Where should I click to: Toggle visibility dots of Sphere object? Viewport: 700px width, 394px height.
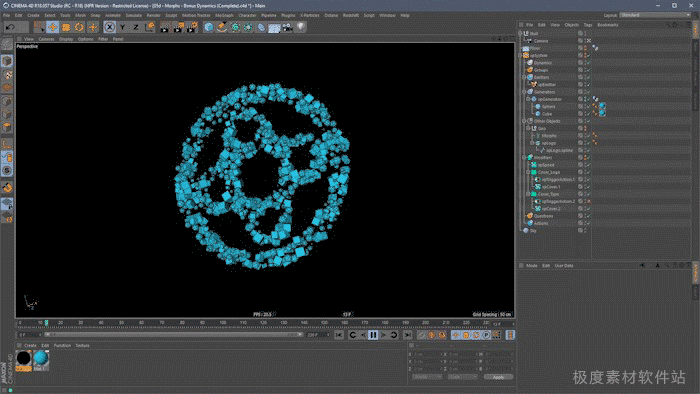pos(585,107)
